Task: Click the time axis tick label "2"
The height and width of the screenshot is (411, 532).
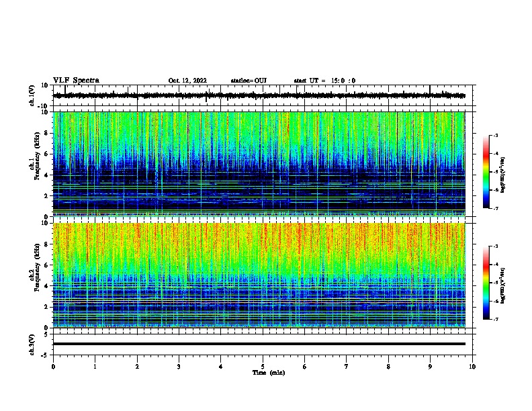Action: 137,367
